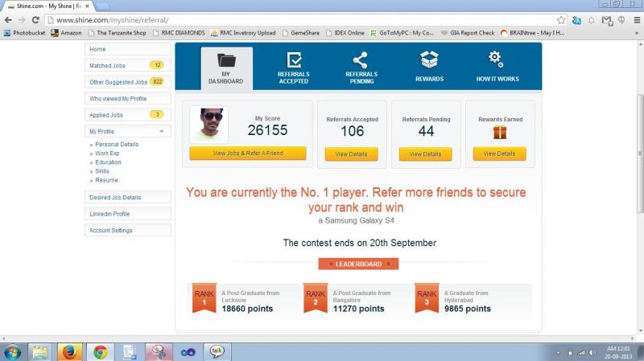644x361 pixels.
Task: View Details under Referrals Pending
Action: [x=426, y=154]
